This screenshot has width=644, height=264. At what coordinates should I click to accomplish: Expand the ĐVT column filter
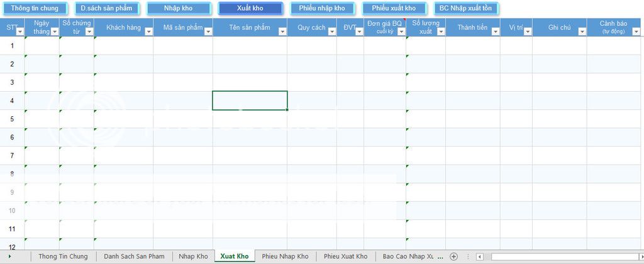pos(358,31)
